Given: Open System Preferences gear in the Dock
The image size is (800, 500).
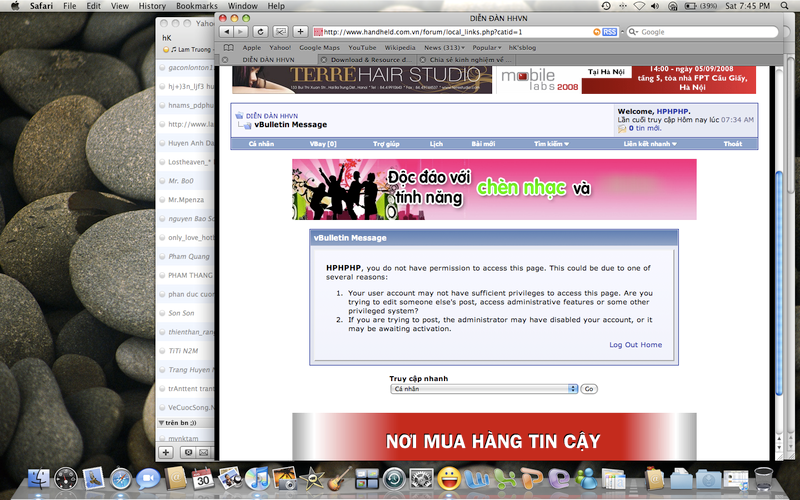Looking at the screenshot, I should point(421,479).
